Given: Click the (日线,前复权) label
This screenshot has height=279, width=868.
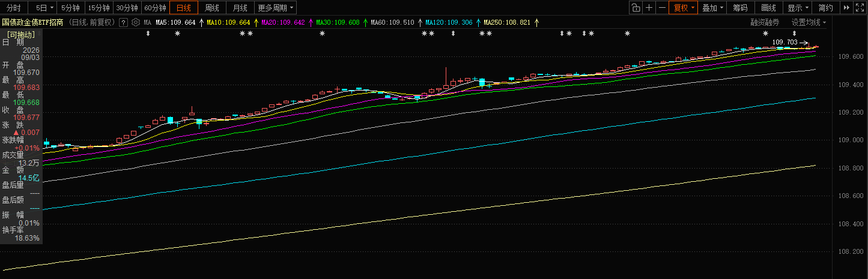Looking at the screenshot, I should pos(91,23).
